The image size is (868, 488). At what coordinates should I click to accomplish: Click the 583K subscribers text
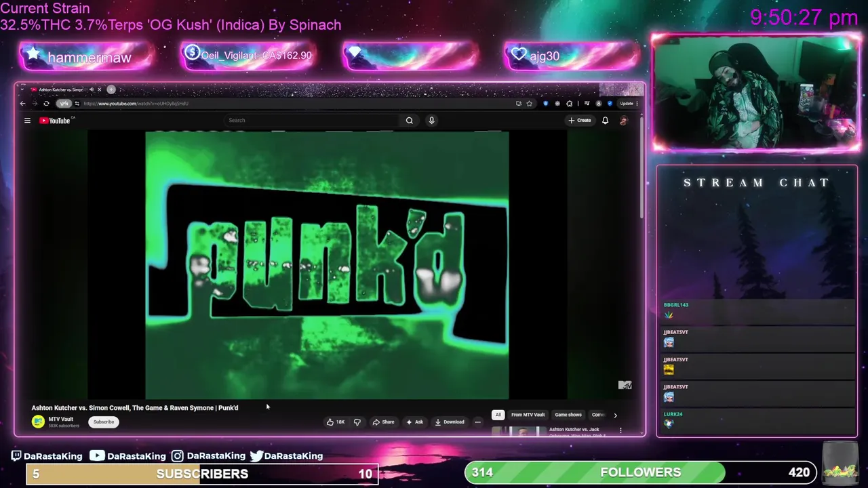[x=64, y=426]
